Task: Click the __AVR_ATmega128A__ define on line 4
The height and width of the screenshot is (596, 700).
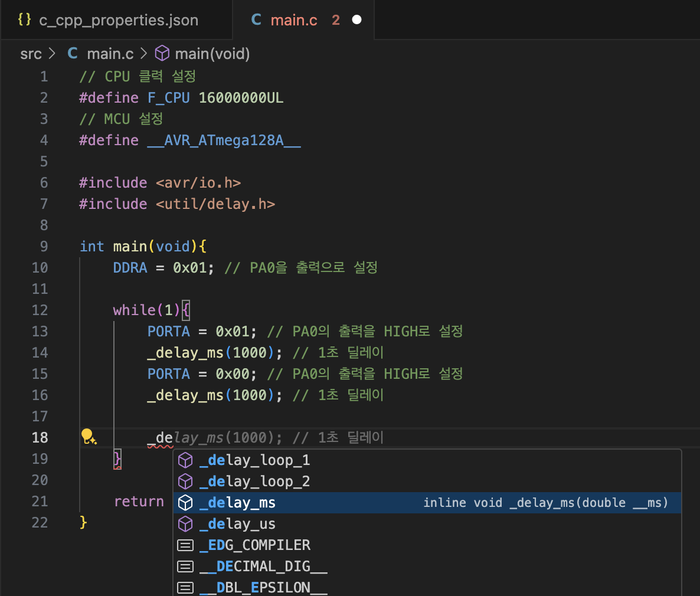Action: (x=224, y=140)
